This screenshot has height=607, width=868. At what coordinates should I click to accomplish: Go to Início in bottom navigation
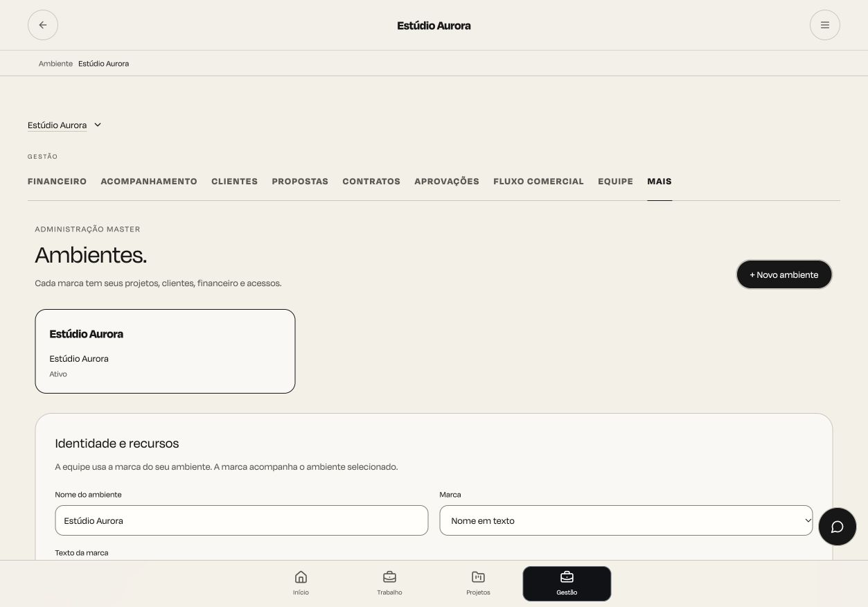[x=301, y=583]
